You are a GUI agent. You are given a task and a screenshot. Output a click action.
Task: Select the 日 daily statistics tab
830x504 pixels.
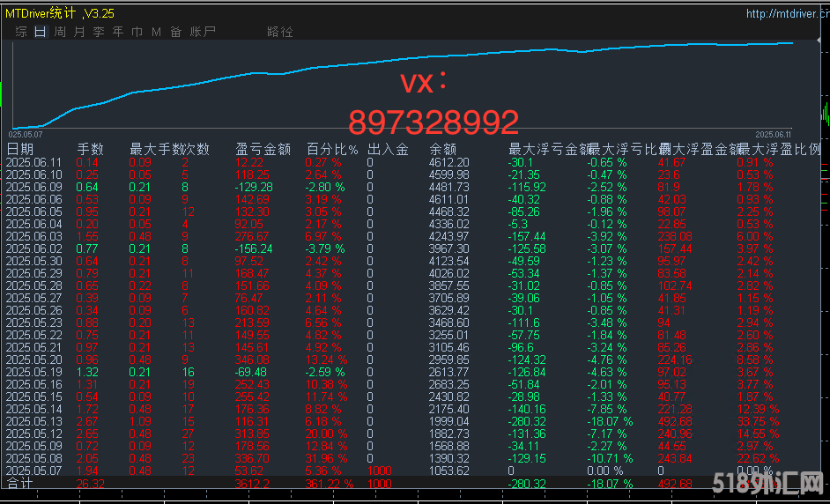40,32
